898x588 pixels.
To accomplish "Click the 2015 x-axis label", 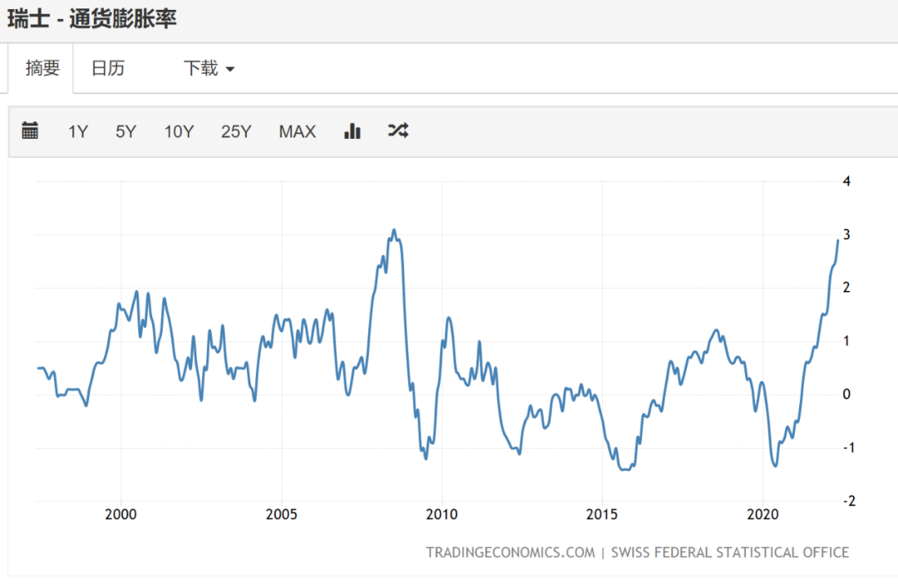I will [x=602, y=514].
